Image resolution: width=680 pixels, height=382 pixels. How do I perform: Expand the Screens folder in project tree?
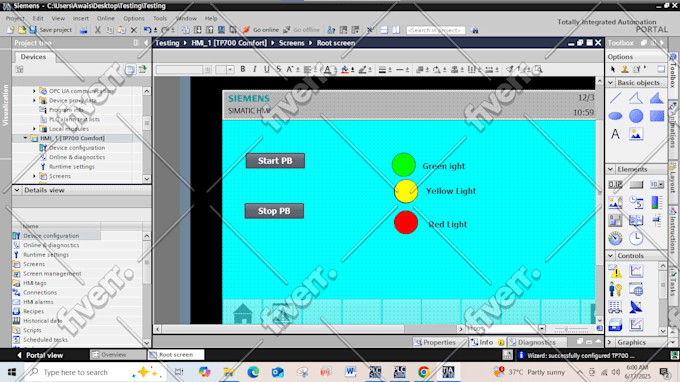[34, 176]
